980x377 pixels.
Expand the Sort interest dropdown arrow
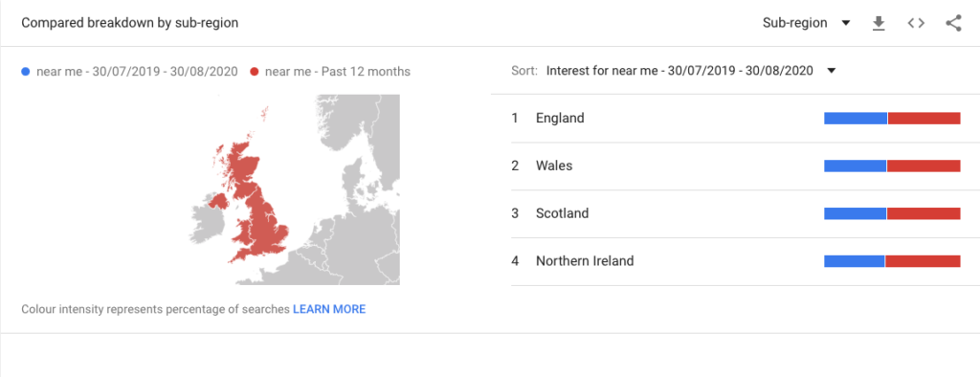click(x=832, y=71)
